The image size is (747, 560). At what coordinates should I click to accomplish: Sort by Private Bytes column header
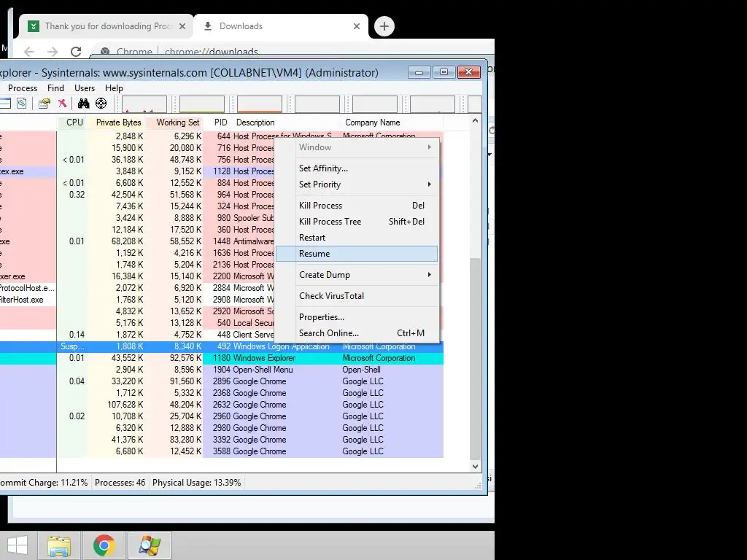[117, 122]
